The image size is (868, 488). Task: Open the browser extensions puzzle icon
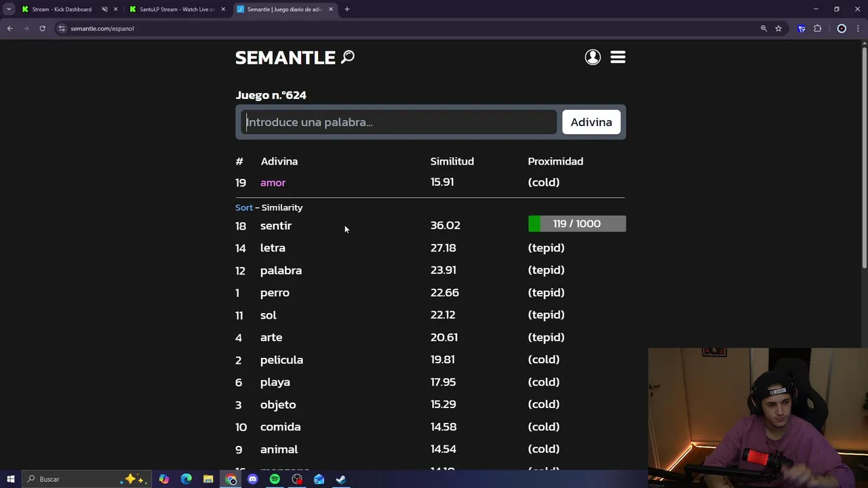click(817, 28)
